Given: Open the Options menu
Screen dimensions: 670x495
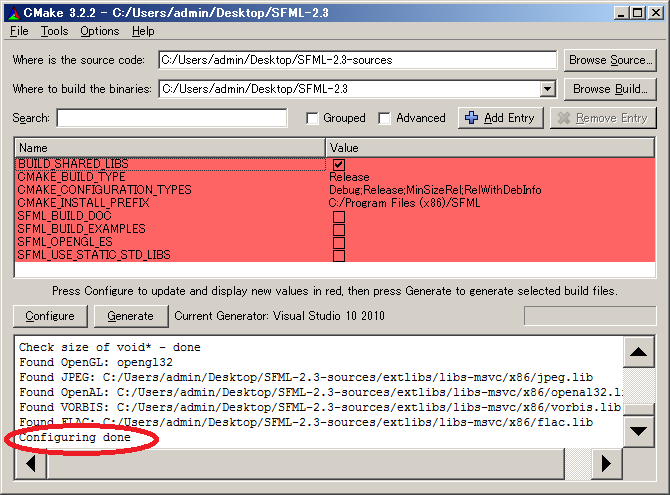Looking at the screenshot, I should pos(100,31).
